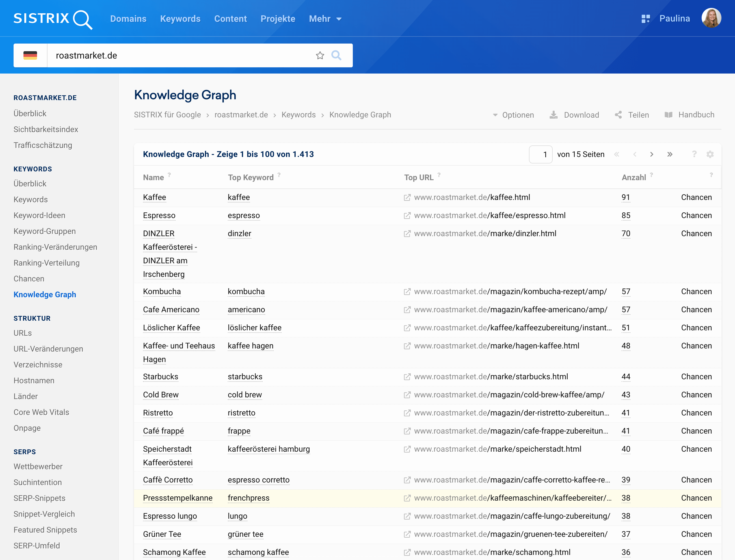Image resolution: width=735 pixels, height=560 pixels.
Task: Click the table help question mark icon
Action: click(x=694, y=154)
